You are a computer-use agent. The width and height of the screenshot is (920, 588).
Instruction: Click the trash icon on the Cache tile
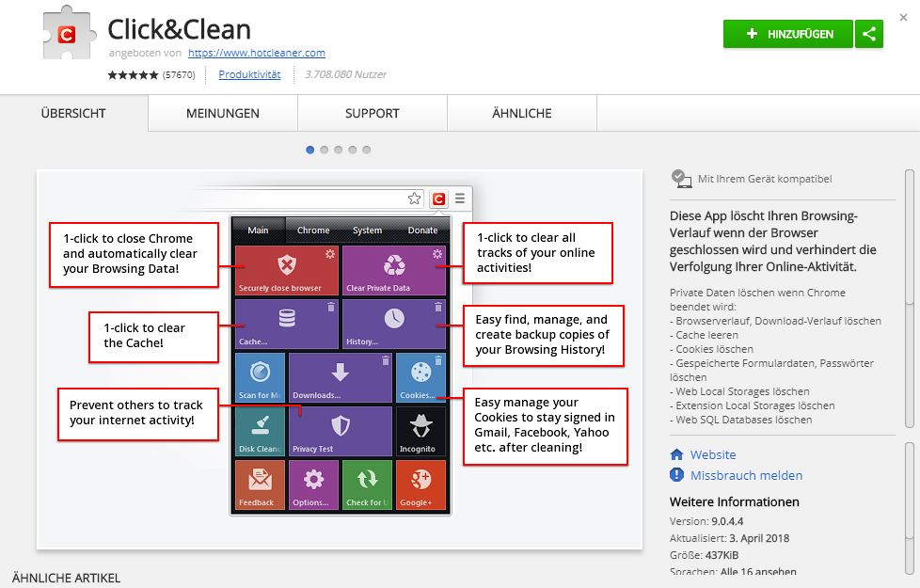(331, 307)
